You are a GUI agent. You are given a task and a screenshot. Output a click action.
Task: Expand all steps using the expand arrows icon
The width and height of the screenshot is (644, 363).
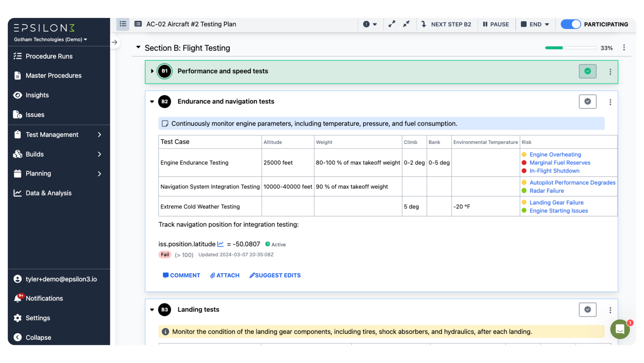(392, 24)
